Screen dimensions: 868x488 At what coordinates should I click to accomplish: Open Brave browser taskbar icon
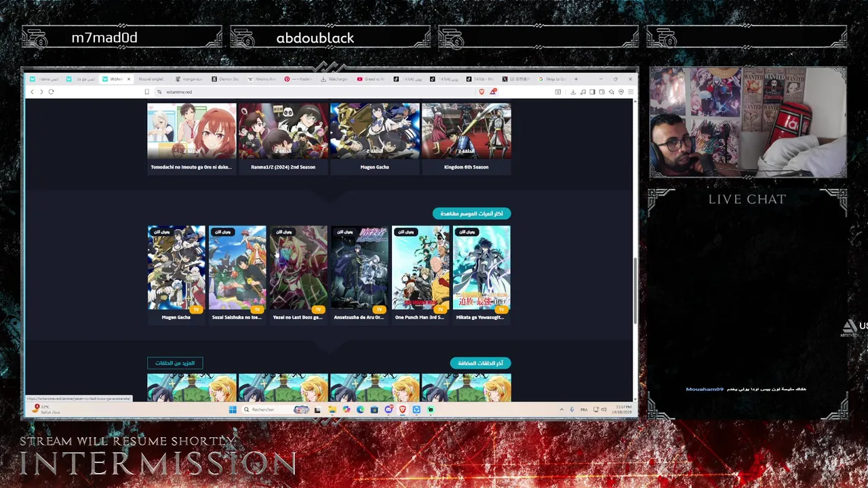[402, 409]
